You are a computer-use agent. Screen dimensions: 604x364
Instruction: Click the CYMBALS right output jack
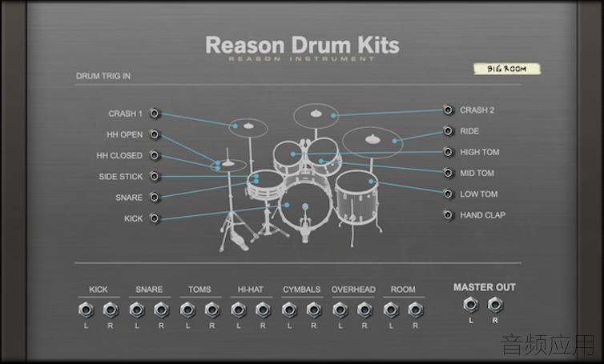point(314,310)
